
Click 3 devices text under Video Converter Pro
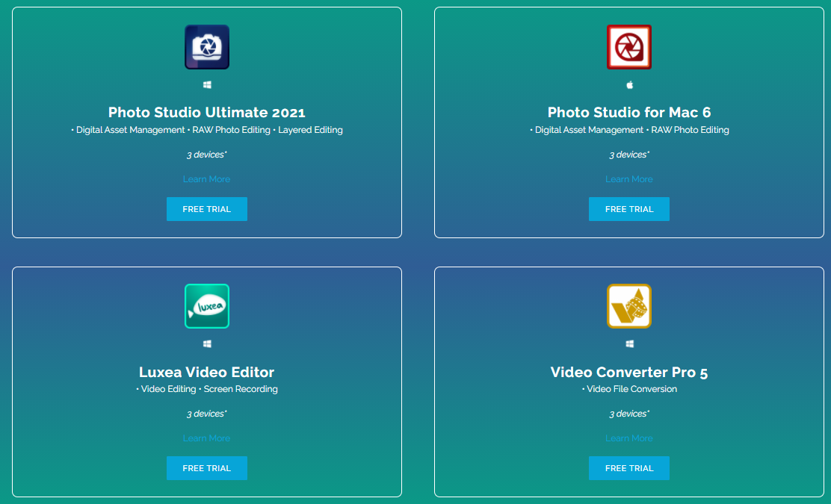click(x=629, y=414)
